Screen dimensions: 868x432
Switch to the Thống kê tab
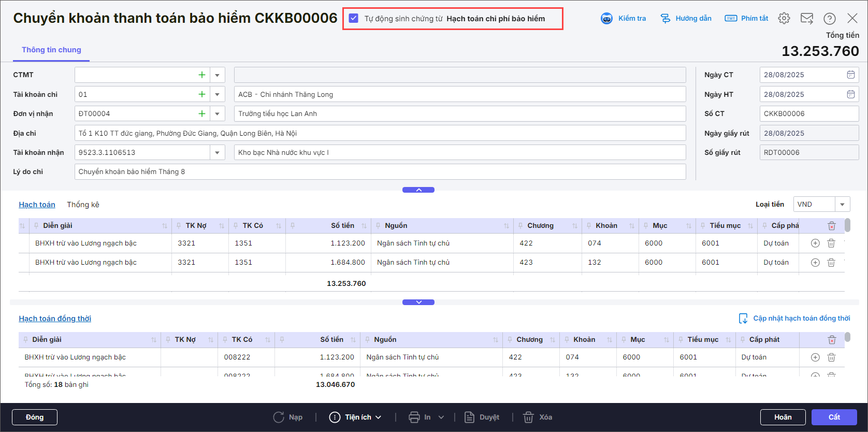pyautogui.click(x=83, y=205)
